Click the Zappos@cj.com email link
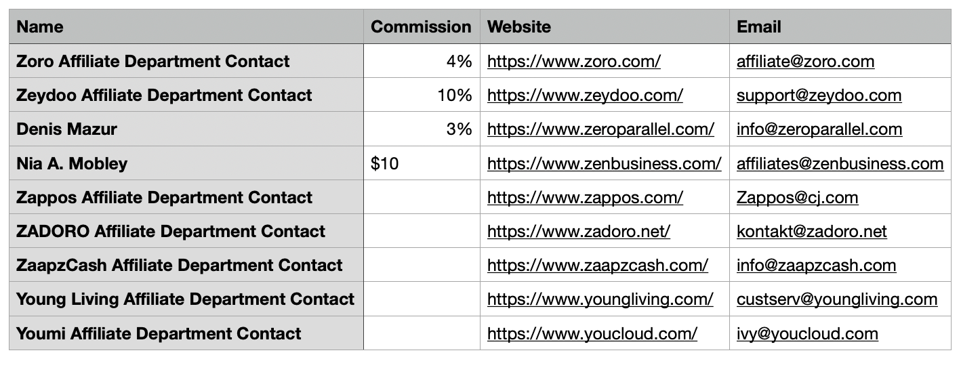The image size is (980, 378). click(x=797, y=198)
